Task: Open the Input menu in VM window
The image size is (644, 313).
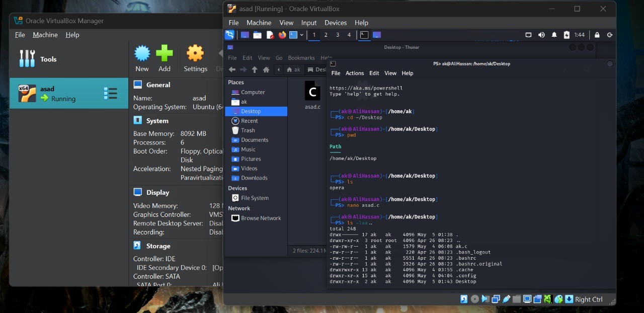Action: point(309,23)
